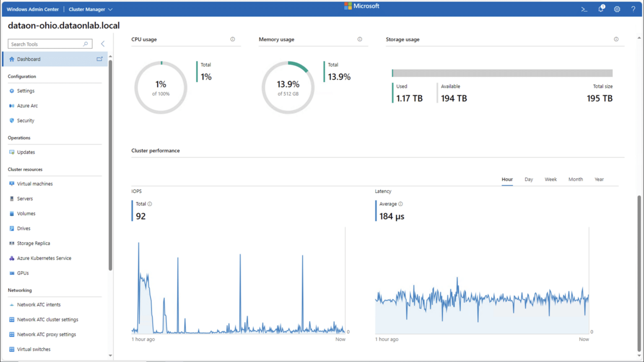This screenshot has width=644, height=362.
Task: Show Memory usage info icon
Action: [x=360, y=39]
